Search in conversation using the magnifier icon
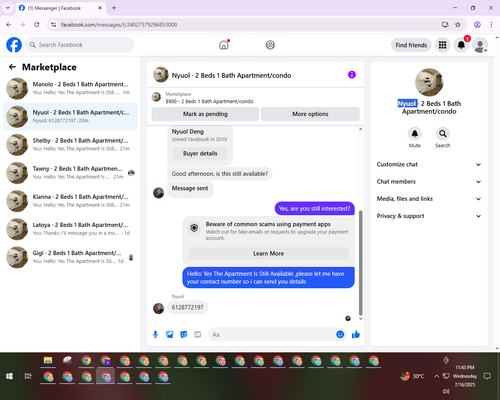 (x=443, y=134)
